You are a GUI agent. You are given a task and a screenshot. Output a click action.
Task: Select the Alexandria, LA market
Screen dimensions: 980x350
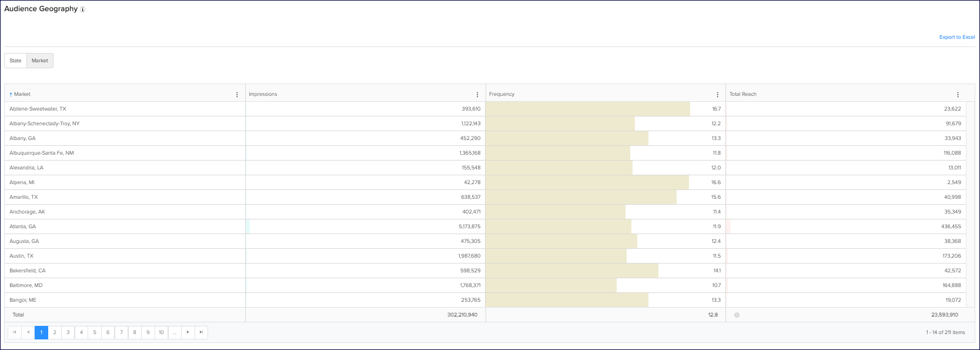26,168
